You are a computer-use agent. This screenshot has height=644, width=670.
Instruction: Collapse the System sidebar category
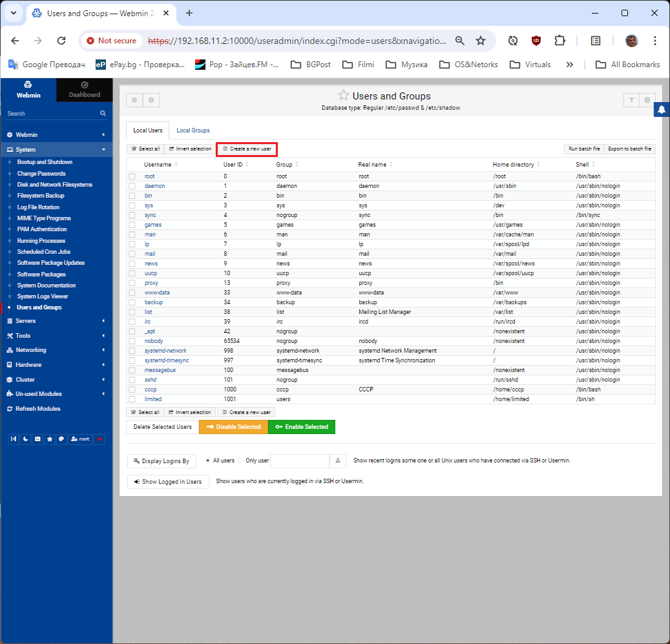(x=56, y=149)
